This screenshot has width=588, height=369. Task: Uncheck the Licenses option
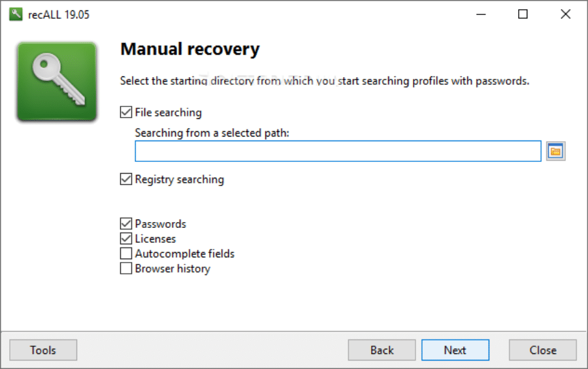point(126,238)
